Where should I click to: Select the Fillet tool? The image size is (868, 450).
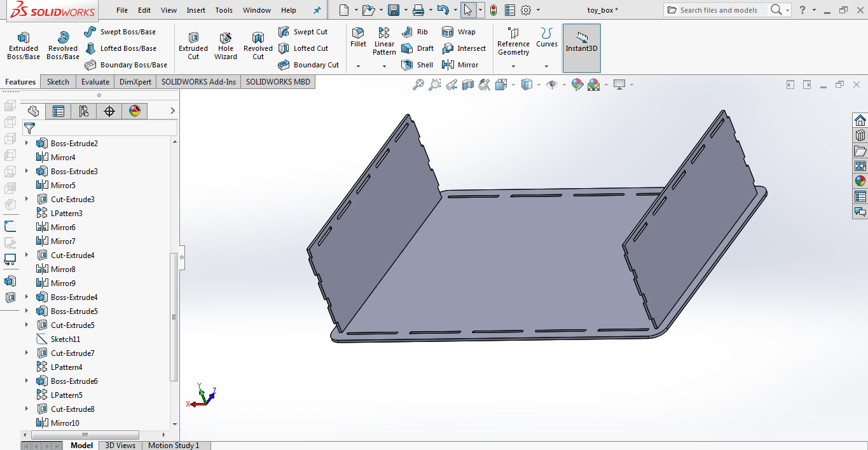tap(359, 37)
